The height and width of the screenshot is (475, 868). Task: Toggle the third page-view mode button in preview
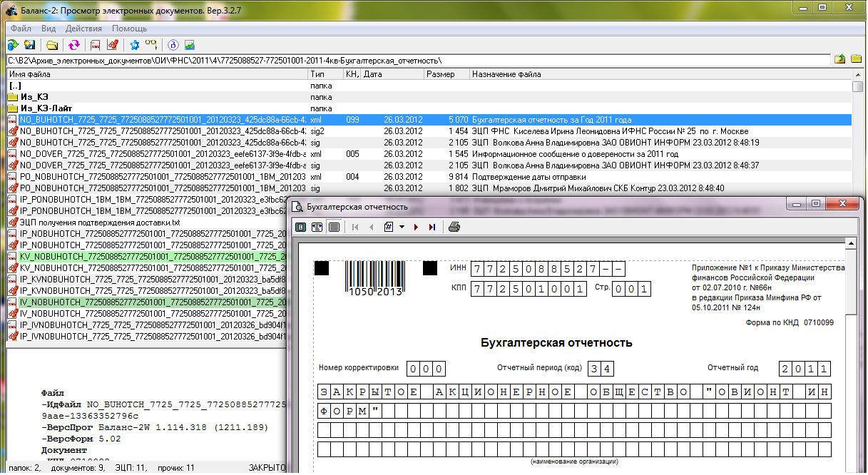[x=334, y=228]
